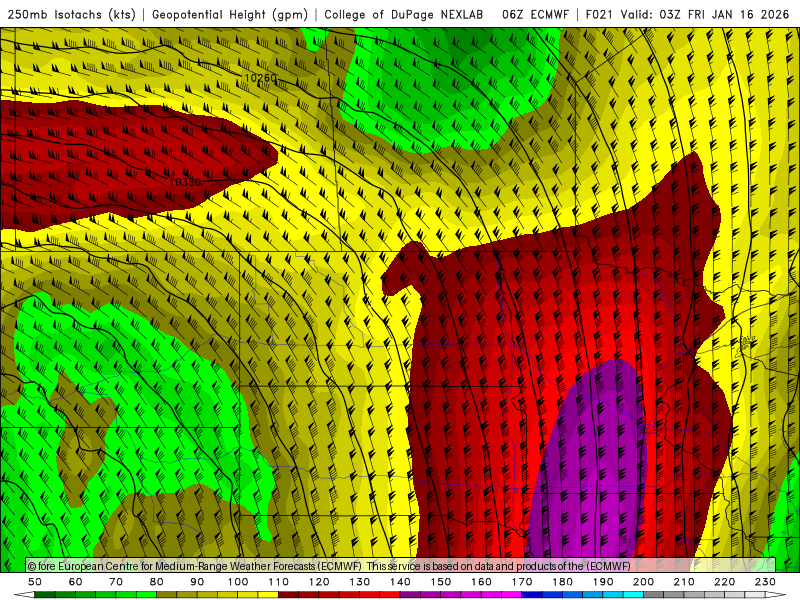This screenshot has width=800, height=600.
Task: Click the legend value 120
Action: pos(319,582)
